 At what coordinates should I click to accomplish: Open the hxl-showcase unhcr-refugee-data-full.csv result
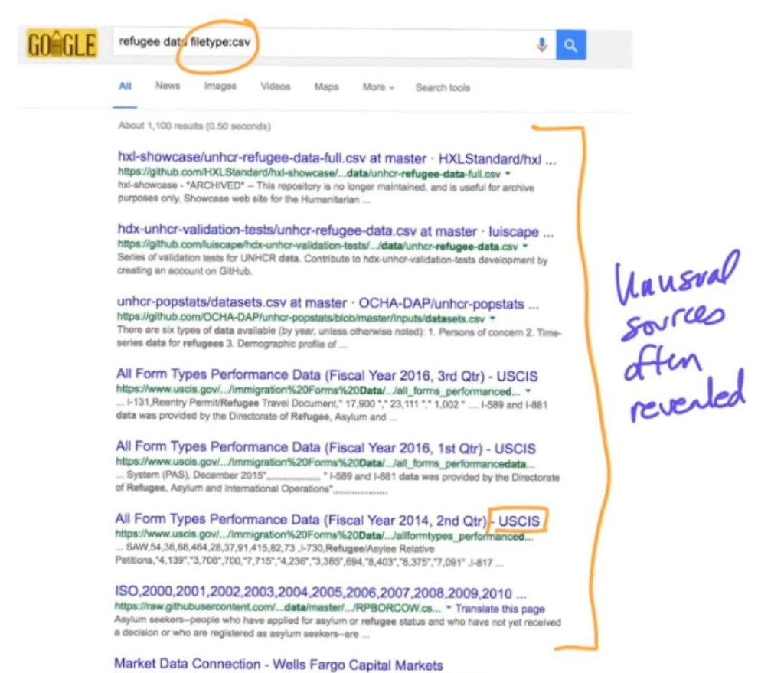click(x=337, y=159)
